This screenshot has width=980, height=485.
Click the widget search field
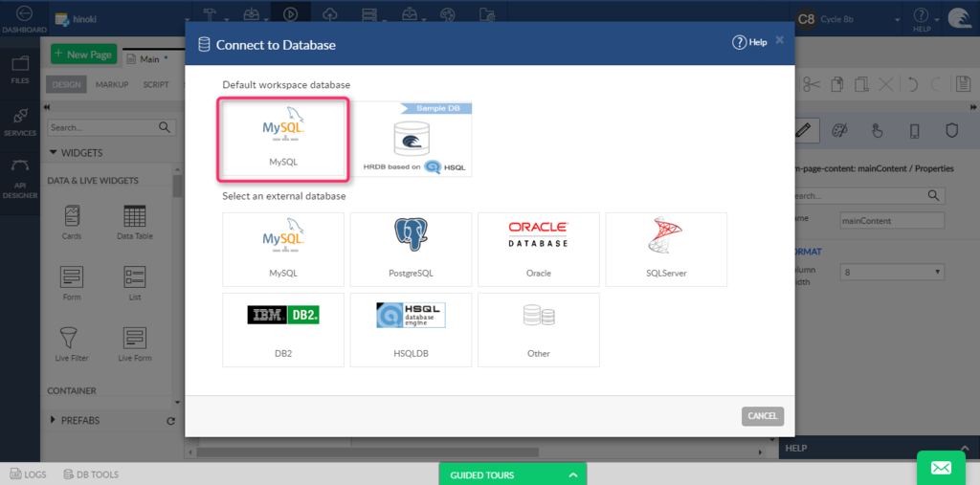click(111, 127)
